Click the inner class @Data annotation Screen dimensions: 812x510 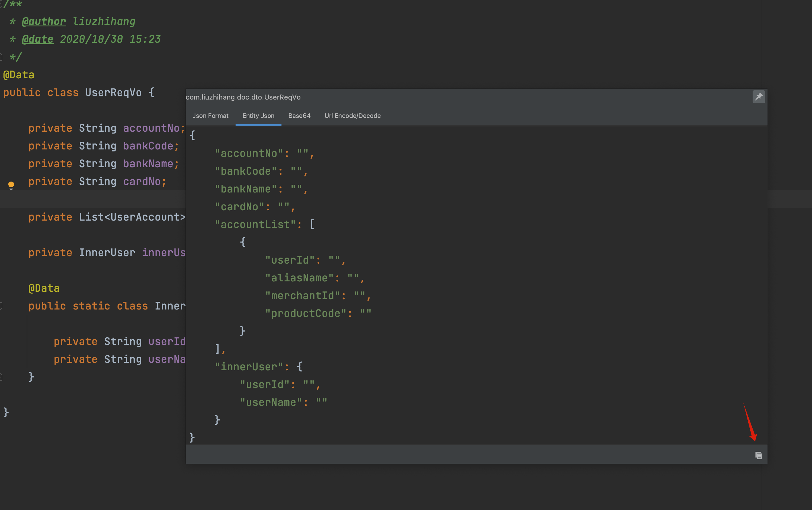[44, 288]
